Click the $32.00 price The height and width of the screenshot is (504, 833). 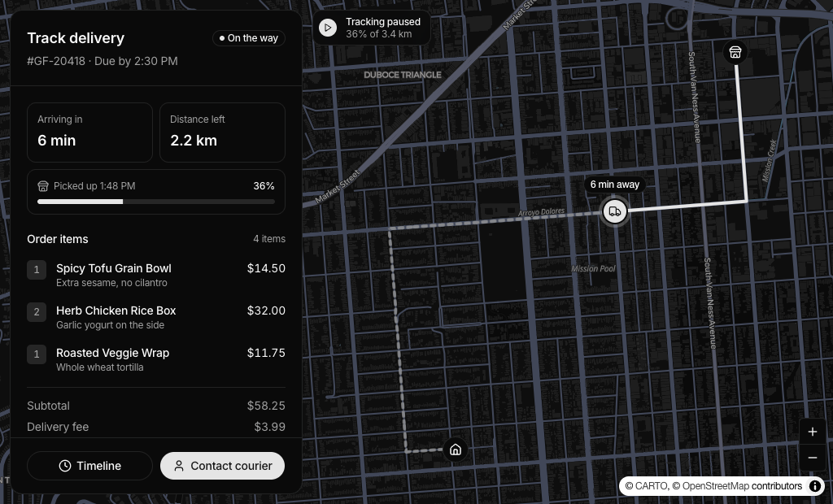(x=266, y=311)
